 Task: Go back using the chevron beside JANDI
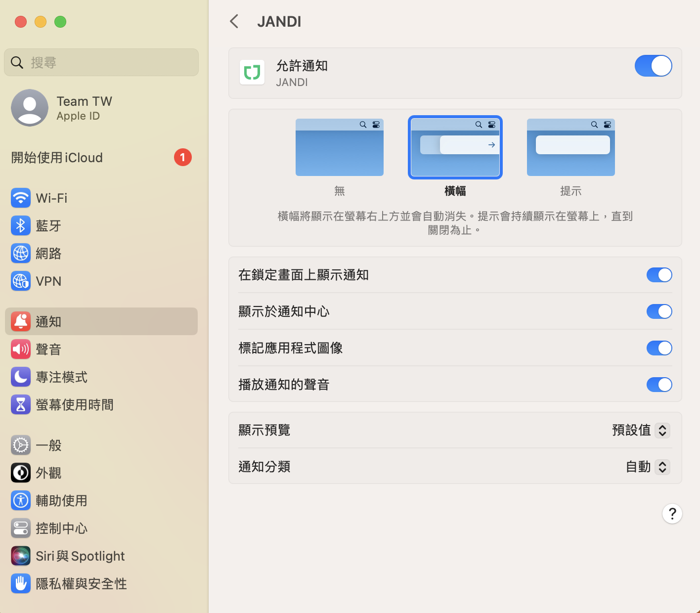234,21
